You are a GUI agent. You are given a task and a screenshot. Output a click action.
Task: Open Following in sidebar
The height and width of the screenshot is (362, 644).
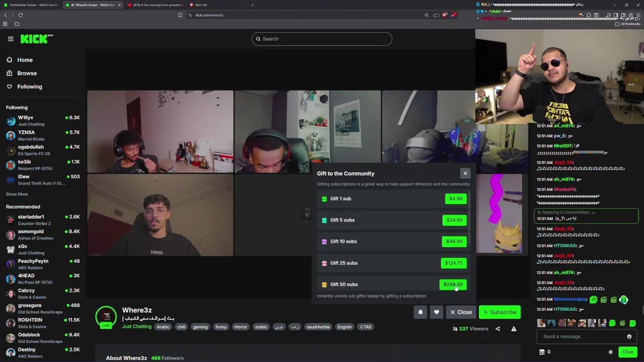pos(24,86)
